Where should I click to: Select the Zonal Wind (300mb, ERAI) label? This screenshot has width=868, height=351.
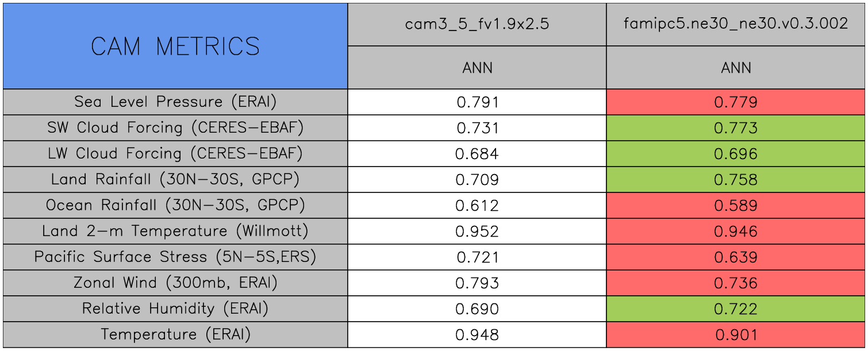click(175, 283)
